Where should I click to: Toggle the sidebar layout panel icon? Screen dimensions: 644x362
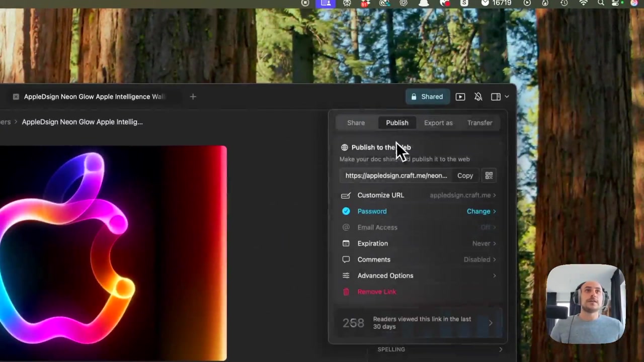coord(496,97)
